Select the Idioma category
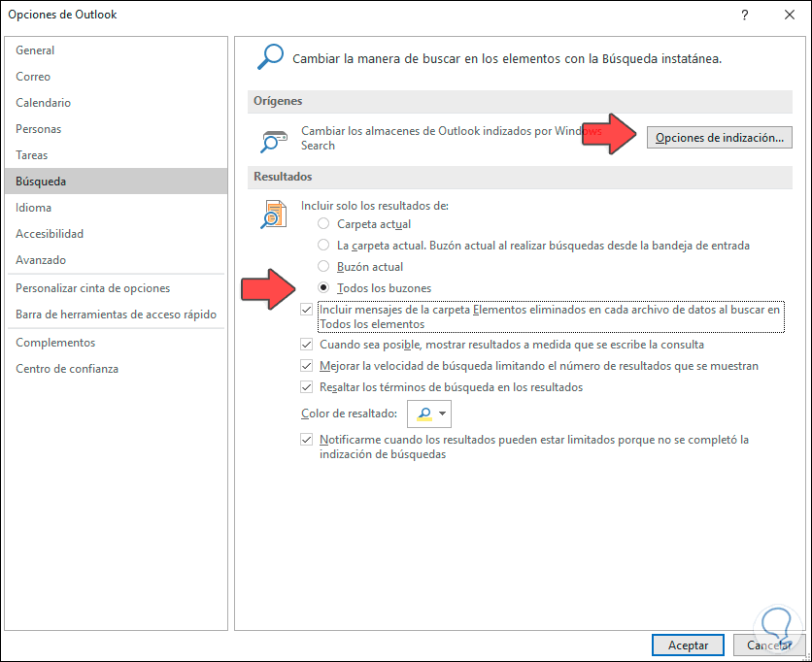The image size is (812, 662). tap(35, 207)
